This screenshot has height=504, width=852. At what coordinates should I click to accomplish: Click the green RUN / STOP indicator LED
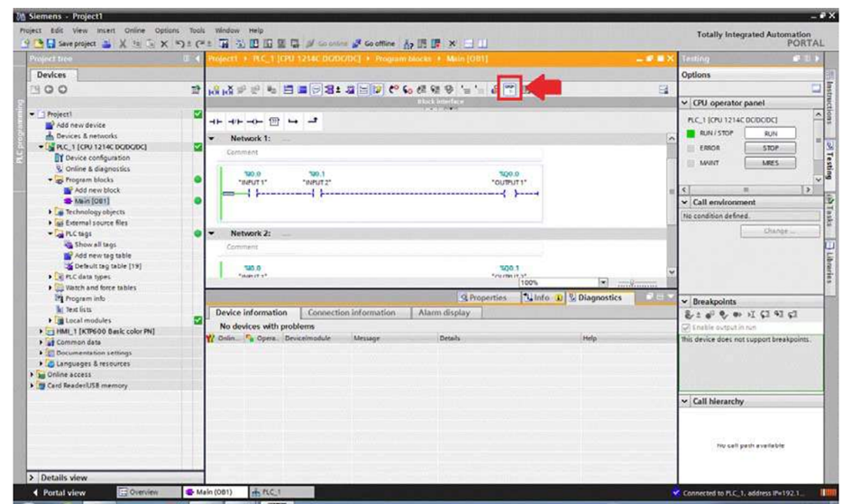pos(692,133)
